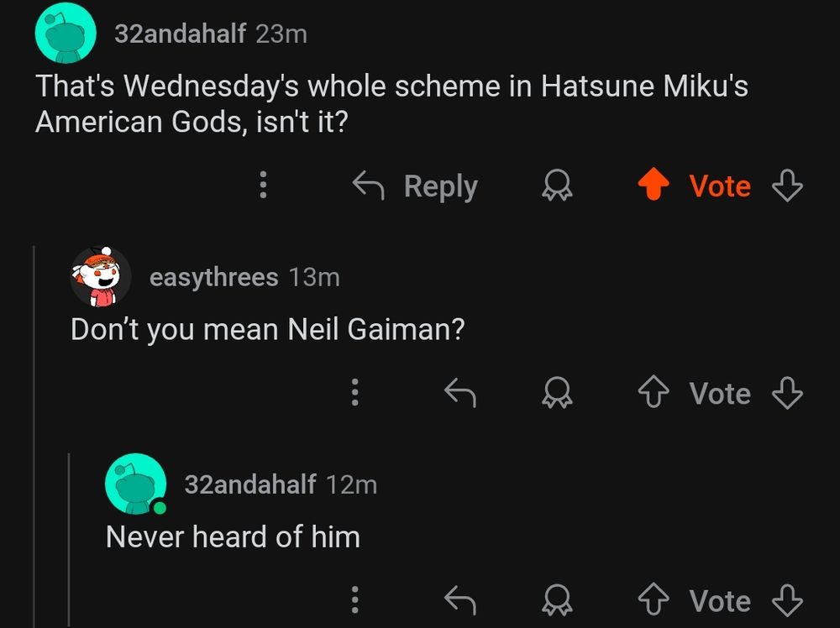Click the teal 32andahalf avatar on top comment
The width and height of the screenshot is (840, 628).
pos(65,34)
